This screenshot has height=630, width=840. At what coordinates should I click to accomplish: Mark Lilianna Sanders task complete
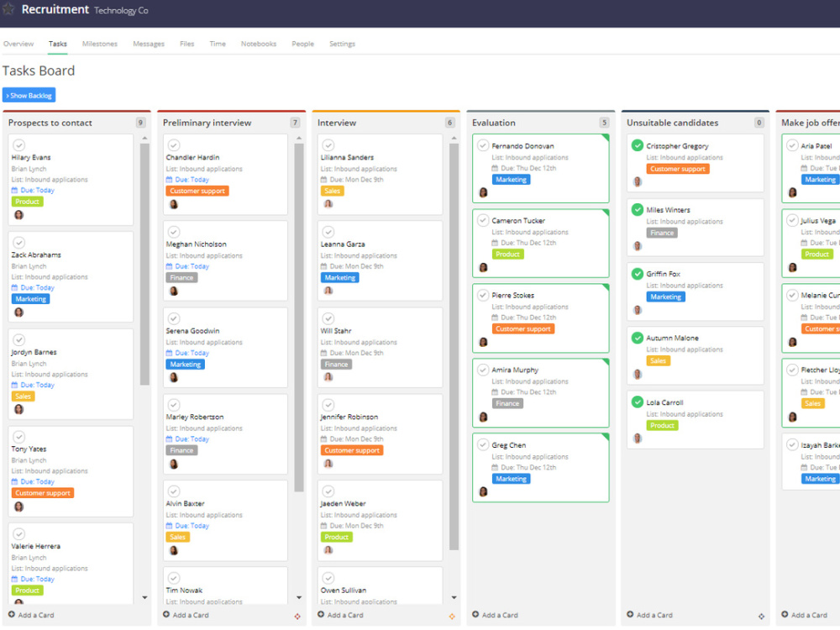pyautogui.click(x=328, y=145)
